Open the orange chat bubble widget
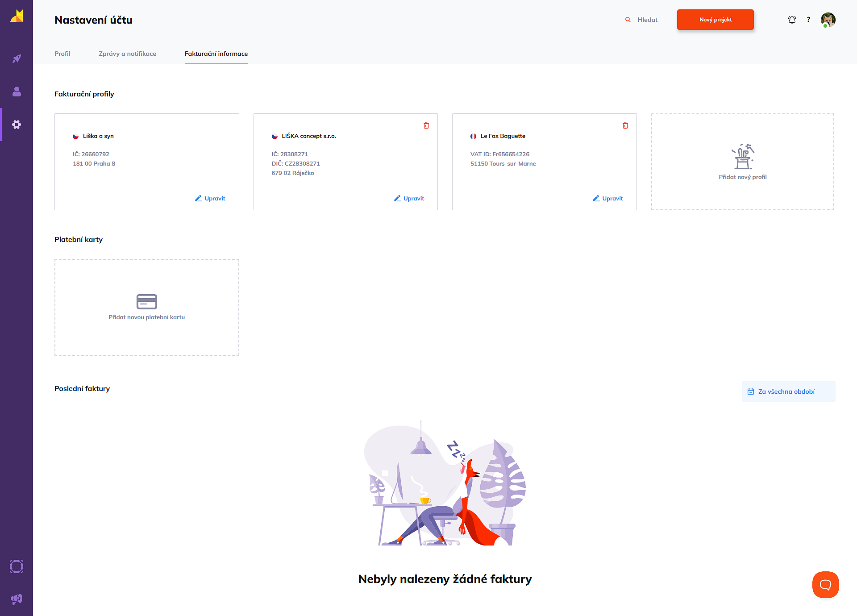Screen dimensions: 857x616 pos(825,585)
